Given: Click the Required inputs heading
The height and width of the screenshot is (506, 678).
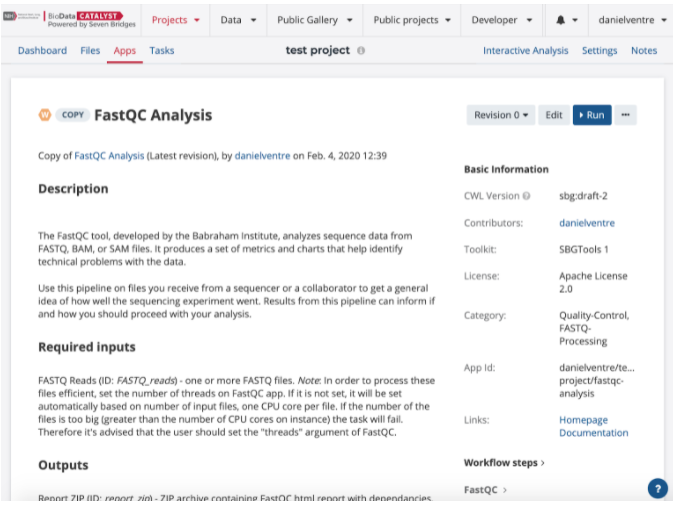Looking at the screenshot, I should 87,347.
